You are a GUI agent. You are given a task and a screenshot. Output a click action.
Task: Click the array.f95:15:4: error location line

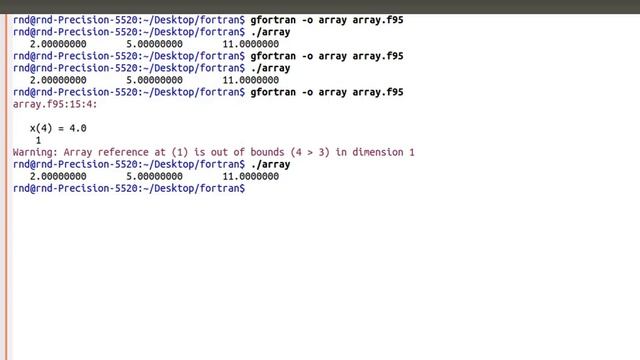coord(55,104)
